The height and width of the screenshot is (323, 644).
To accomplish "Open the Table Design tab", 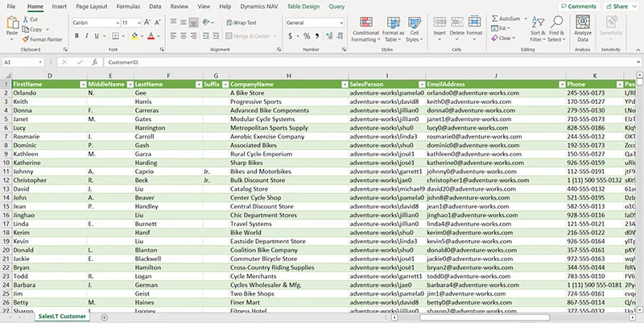I will click(303, 6).
